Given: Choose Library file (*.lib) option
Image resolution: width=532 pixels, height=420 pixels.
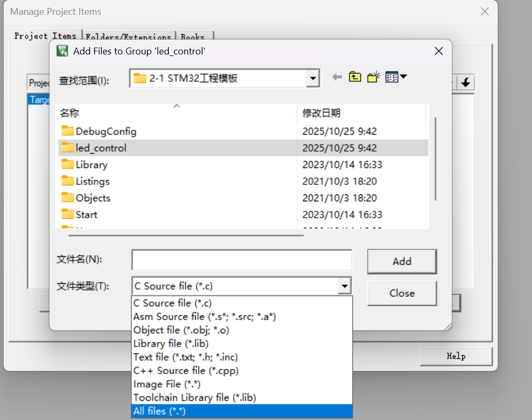Looking at the screenshot, I should point(242,343).
